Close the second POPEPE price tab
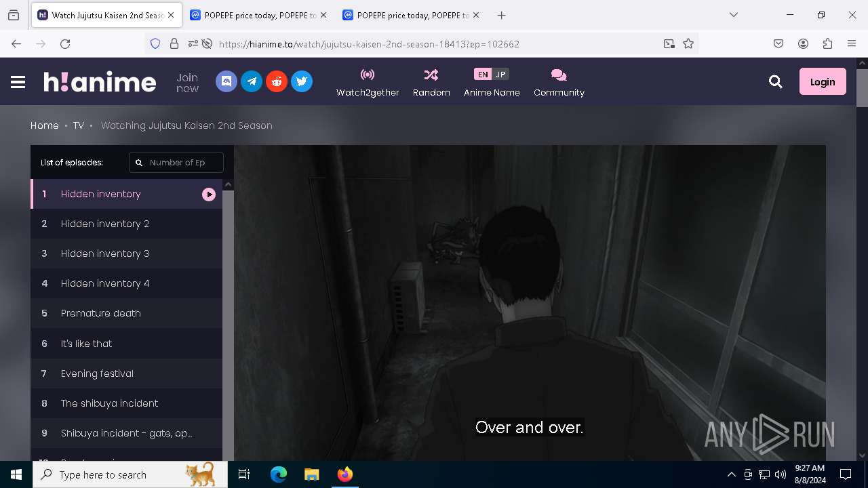Screen dimensions: 868x488 pyautogui.click(x=475, y=15)
